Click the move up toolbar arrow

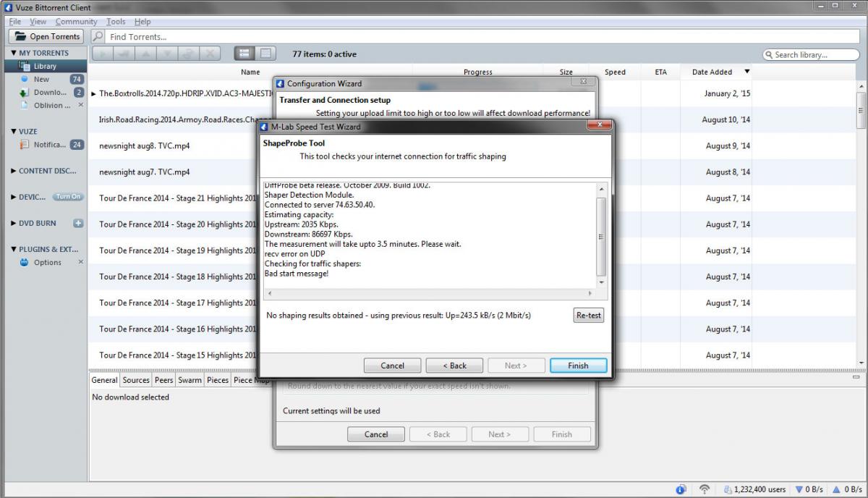pos(145,54)
